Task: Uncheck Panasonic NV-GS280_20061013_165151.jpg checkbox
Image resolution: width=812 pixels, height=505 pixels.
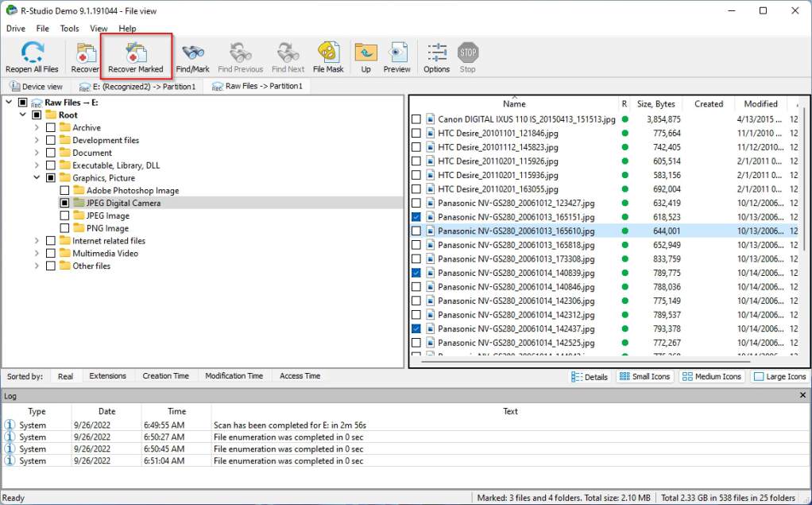Action: [416, 217]
